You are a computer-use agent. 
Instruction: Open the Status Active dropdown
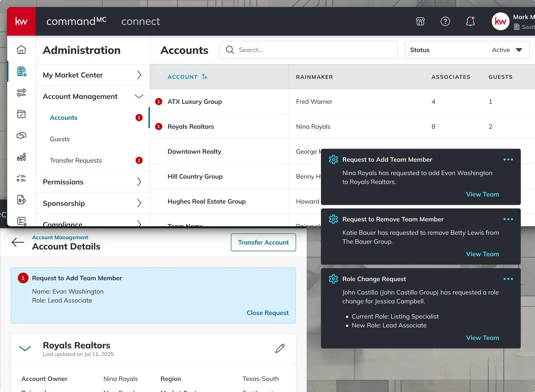coord(467,50)
